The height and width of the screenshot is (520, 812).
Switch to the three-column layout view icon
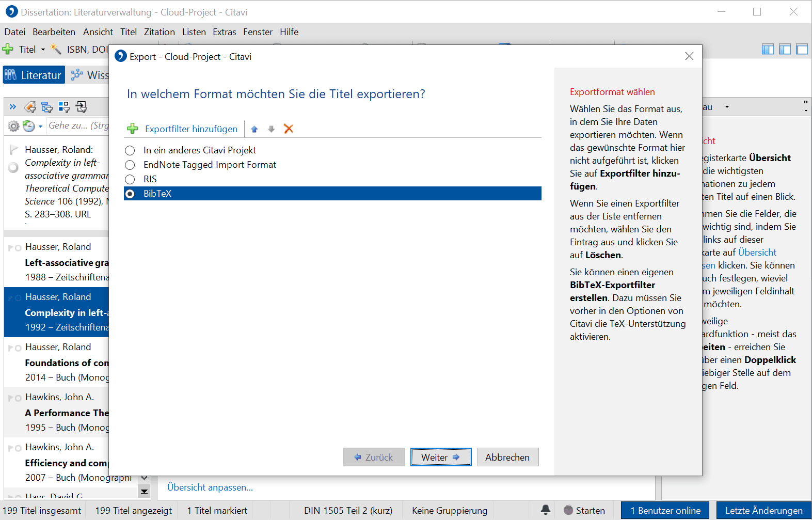pyautogui.click(x=768, y=50)
